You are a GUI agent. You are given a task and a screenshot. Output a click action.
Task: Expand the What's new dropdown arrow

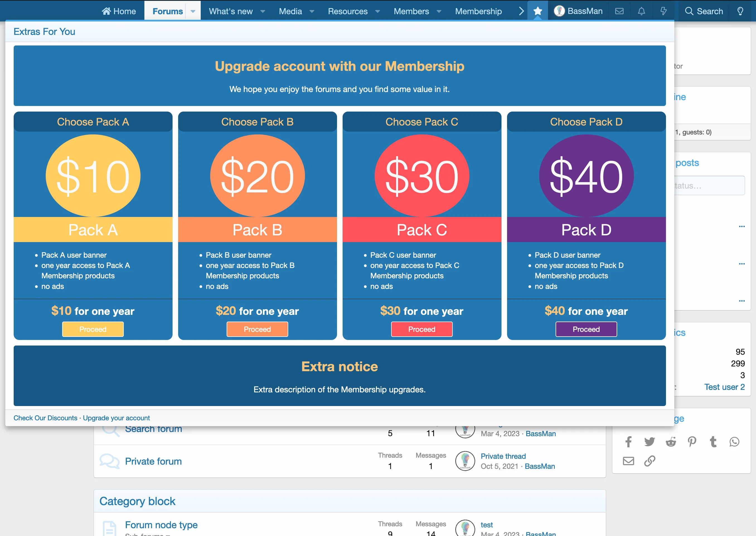pos(263,11)
